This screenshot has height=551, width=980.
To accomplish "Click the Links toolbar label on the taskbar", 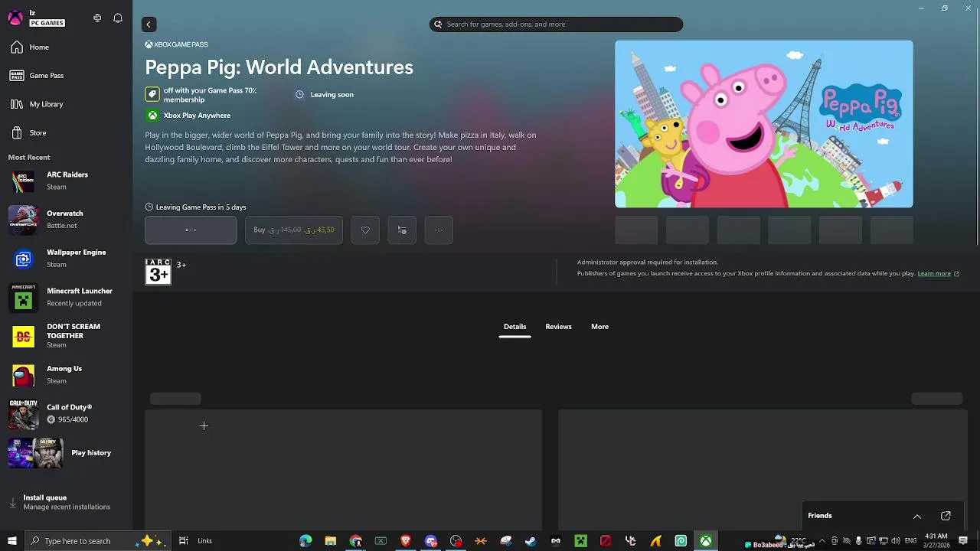I will (204, 541).
